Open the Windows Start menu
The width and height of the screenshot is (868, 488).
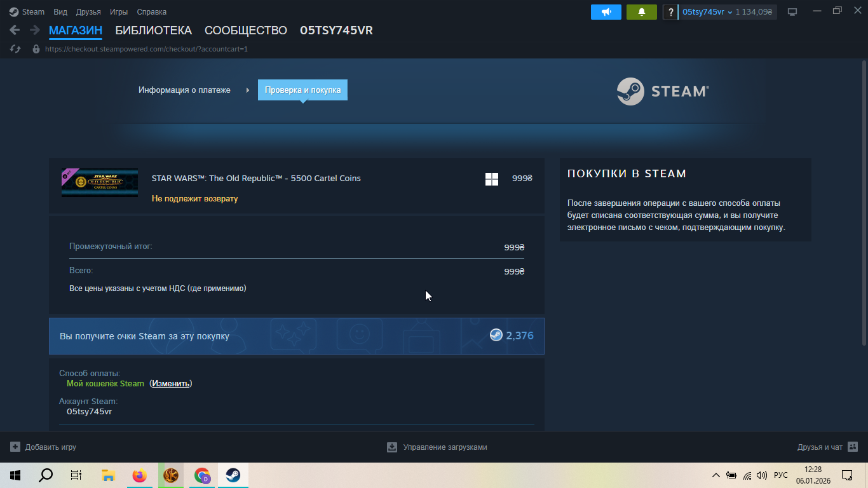pyautogui.click(x=15, y=475)
